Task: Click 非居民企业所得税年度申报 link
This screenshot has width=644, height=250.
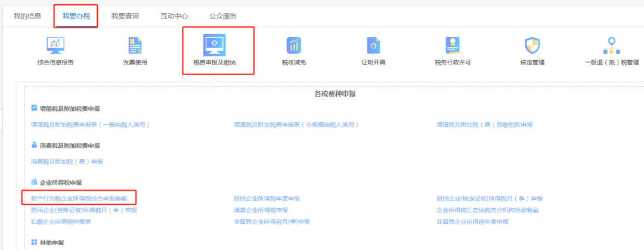Action: (473, 221)
